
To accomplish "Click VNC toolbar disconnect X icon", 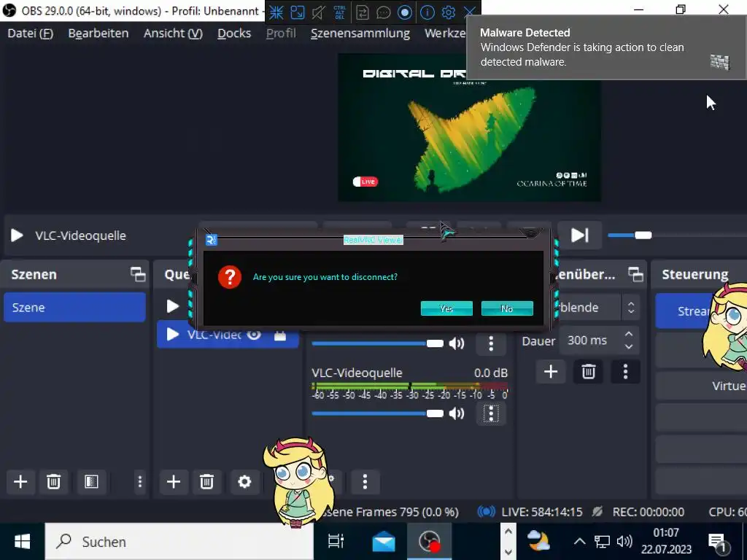I will click(470, 12).
